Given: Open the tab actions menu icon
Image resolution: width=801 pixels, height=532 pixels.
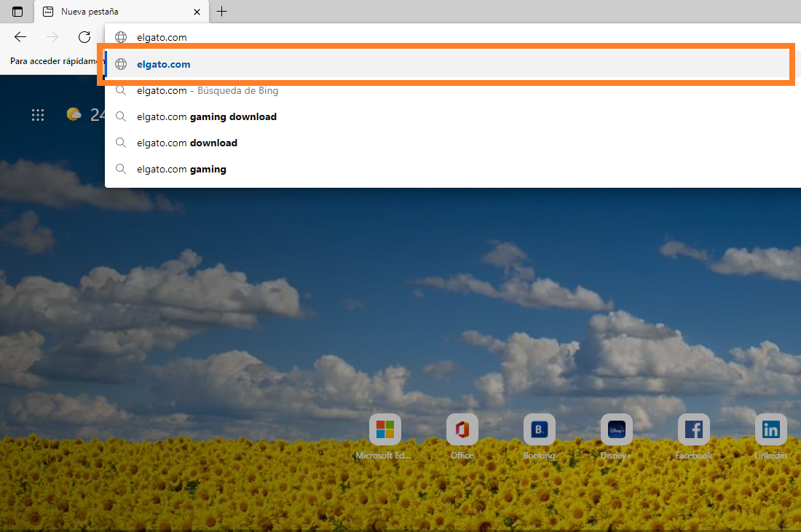Looking at the screenshot, I should tap(17, 12).
